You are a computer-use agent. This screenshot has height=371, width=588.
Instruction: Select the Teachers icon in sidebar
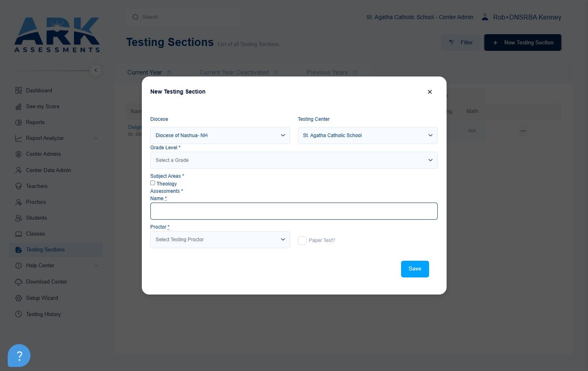point(18,186)
